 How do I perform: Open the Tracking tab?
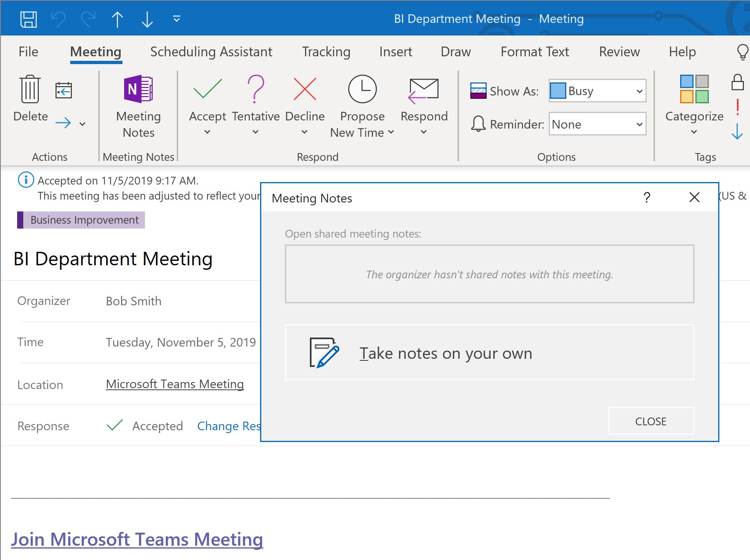click(x=326, y=52)
